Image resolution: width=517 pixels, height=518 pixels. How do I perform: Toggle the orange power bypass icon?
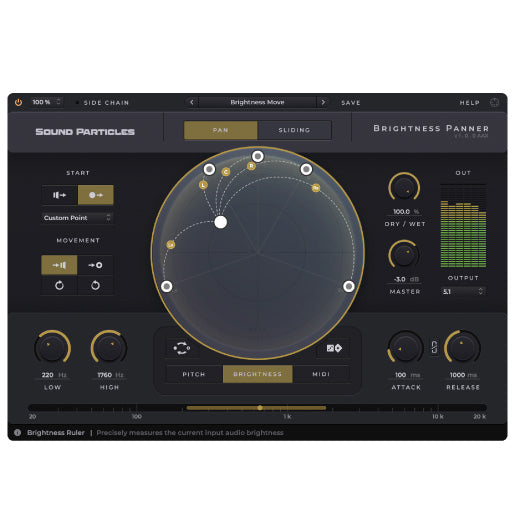coord(18,102)
